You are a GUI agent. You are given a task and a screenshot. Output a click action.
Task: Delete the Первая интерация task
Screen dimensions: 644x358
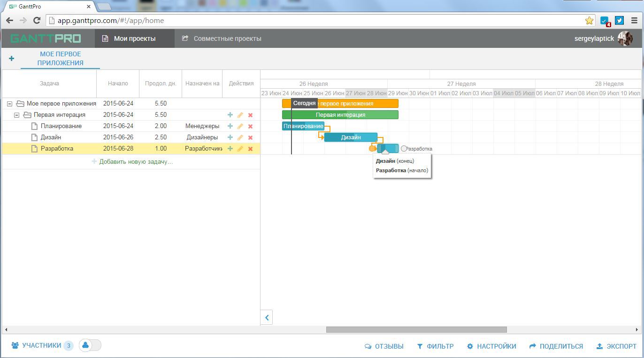pos(250,115)
